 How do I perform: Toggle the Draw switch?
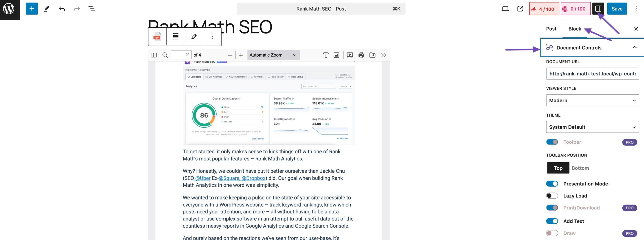click(x=552, y=233)
